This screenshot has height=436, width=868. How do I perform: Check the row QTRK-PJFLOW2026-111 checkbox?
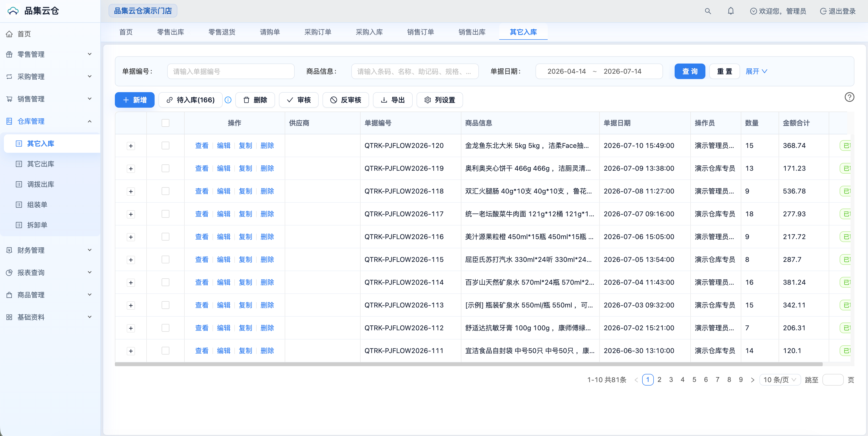166,351
